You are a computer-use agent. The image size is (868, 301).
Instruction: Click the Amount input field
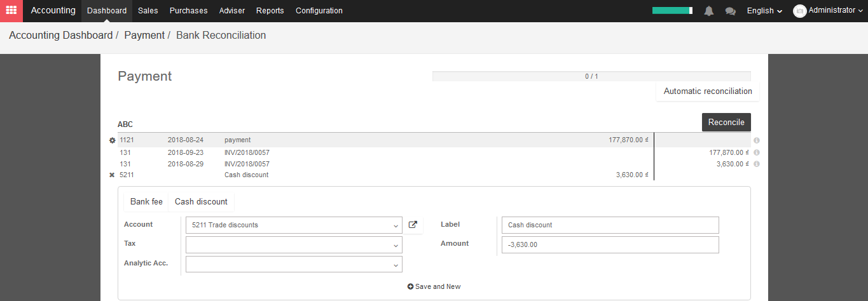point(610,244)
